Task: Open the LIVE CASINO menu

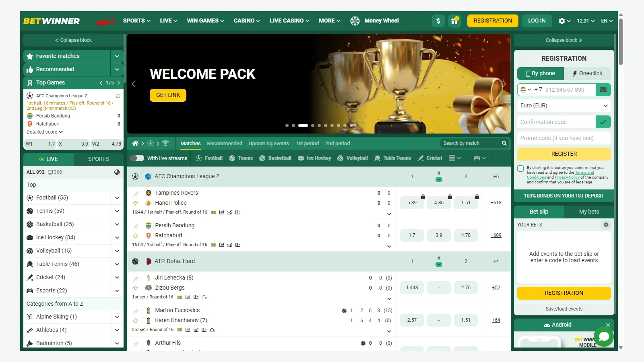Action: [289, 21]
